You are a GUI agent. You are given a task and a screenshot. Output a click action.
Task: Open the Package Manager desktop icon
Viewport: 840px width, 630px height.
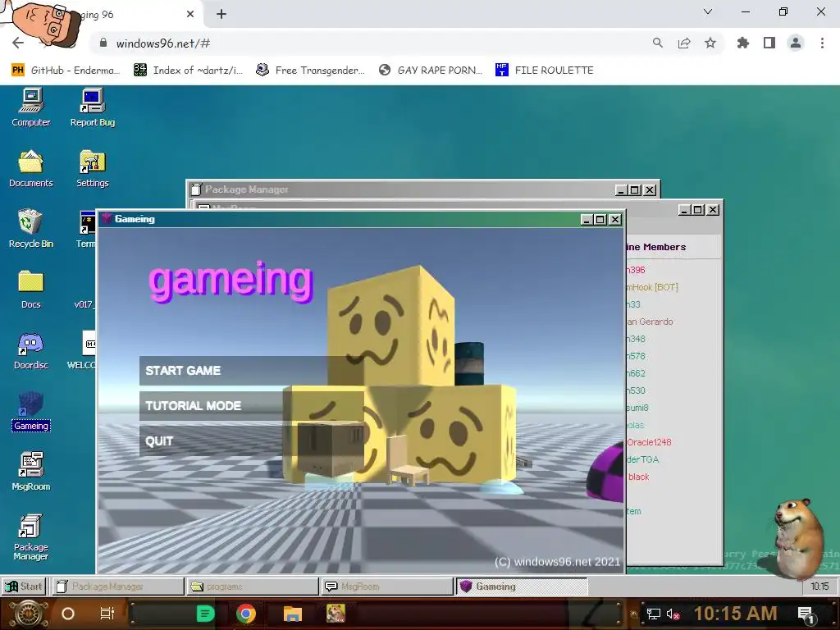31,536
